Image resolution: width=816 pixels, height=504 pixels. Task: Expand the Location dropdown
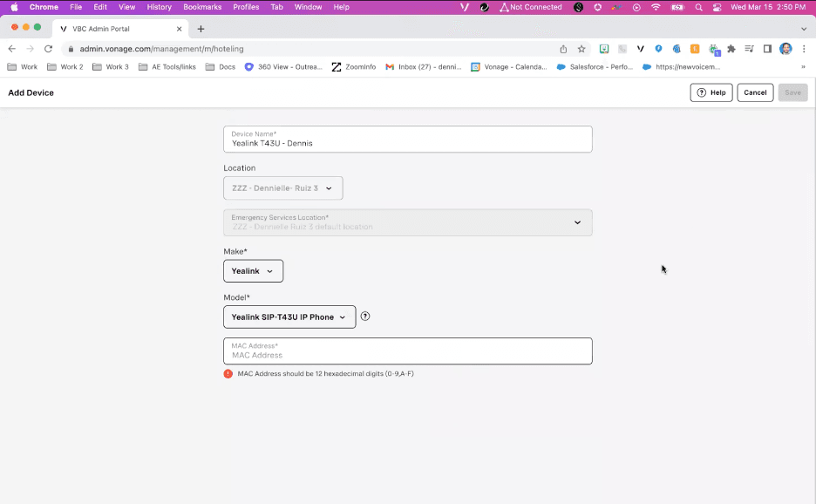[x=282, y=188]
